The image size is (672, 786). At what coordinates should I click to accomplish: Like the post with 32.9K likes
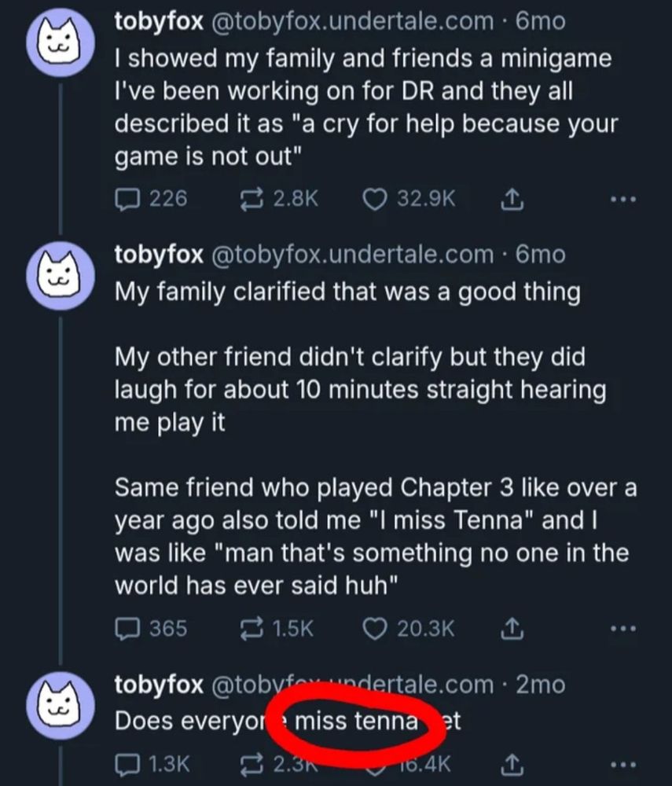[409, 199]
